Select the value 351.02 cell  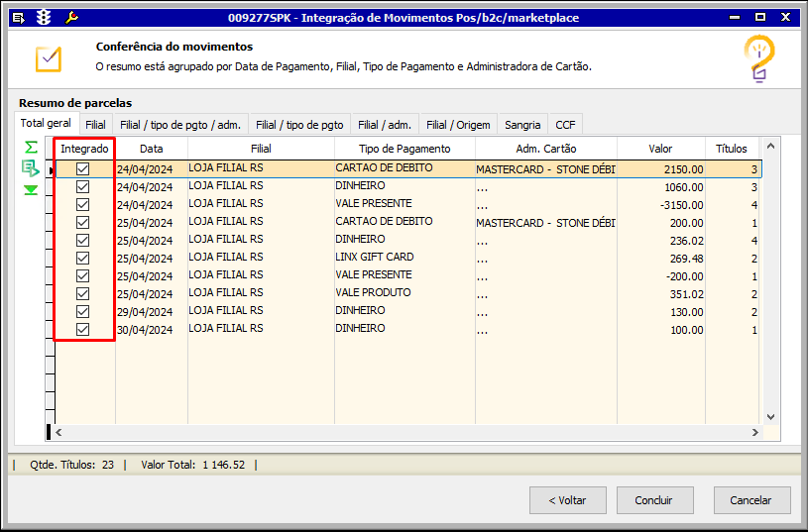tap(660, 293)
